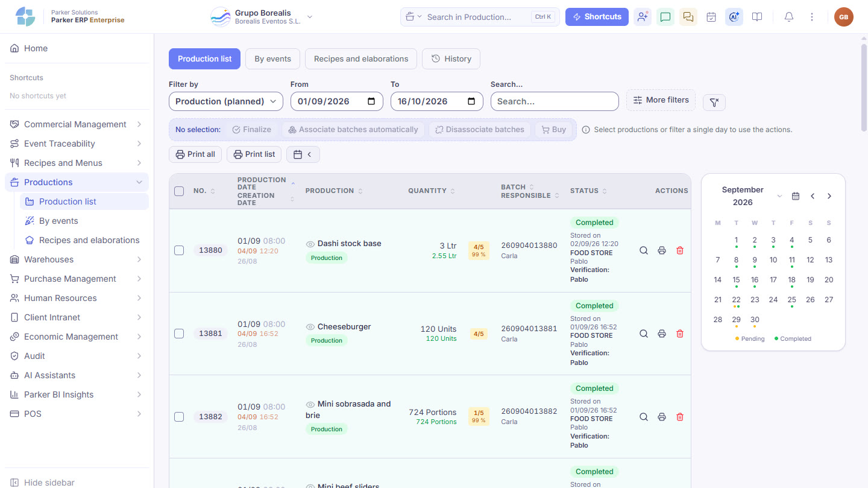Viewport: 868px width, 488px height.
Task: Click the Print all button
Action: pyautogui.click(x=195, y=154)
